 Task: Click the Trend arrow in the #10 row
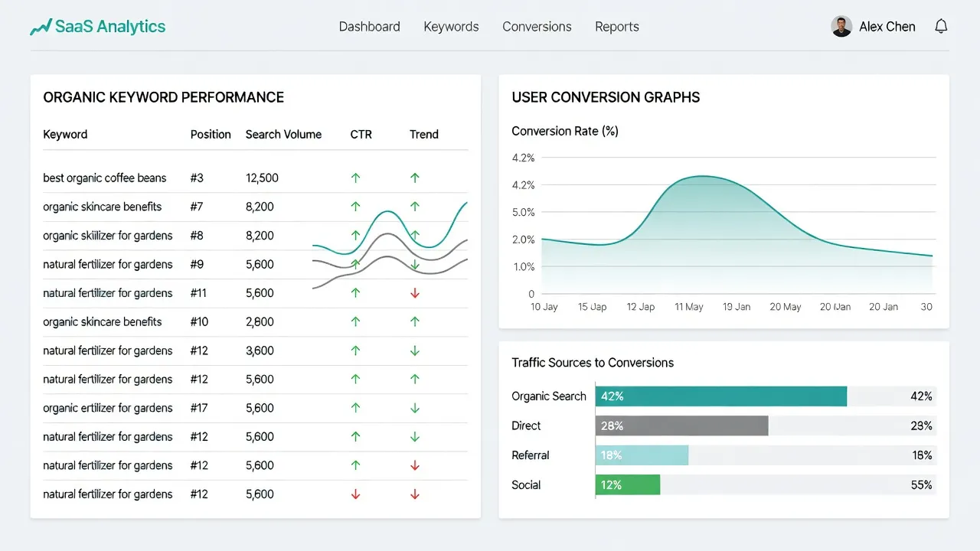415,321
